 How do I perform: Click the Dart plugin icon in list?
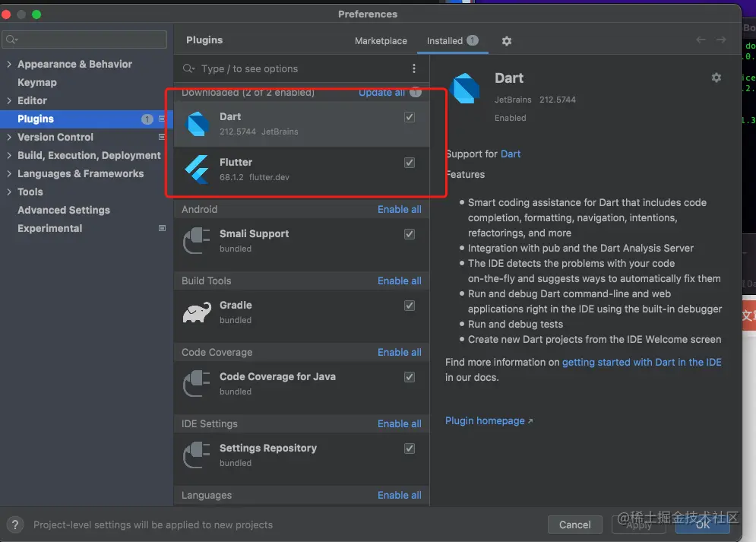coord(198,124)
